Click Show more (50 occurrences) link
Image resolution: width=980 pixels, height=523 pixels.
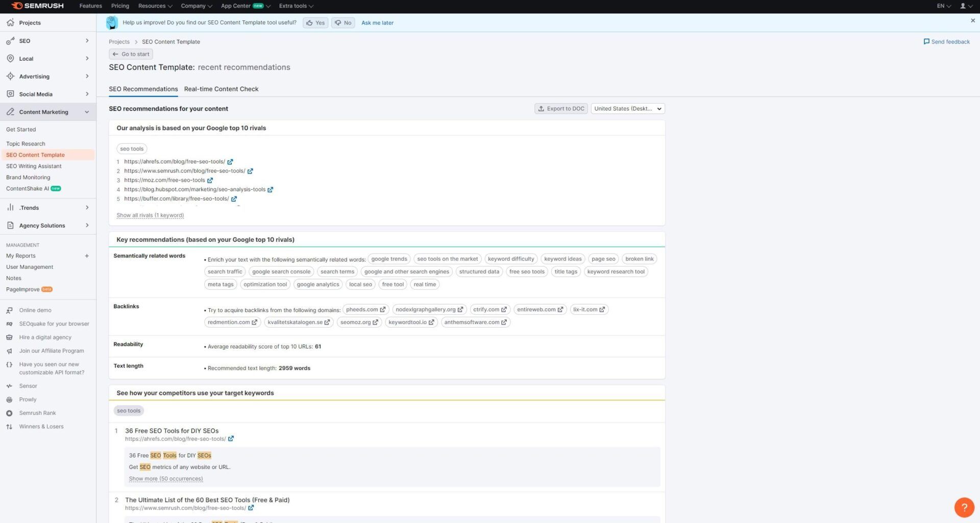click(166, 479)
